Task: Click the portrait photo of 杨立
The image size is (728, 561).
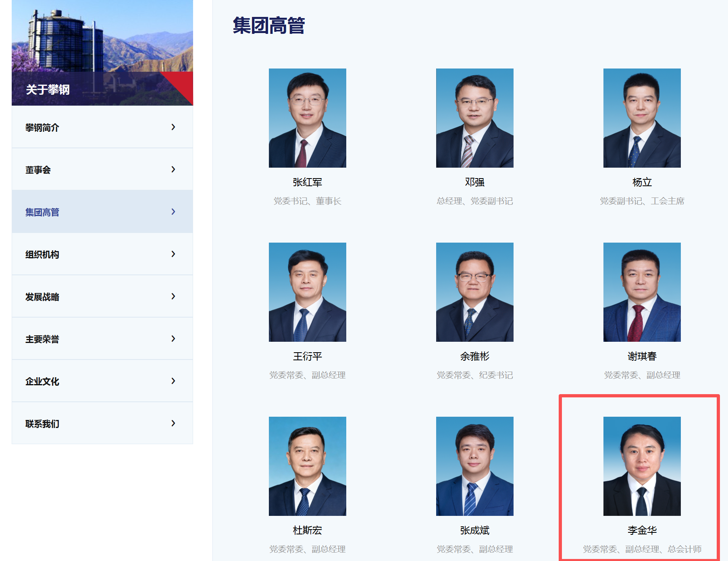Action: tap(642, 118)
